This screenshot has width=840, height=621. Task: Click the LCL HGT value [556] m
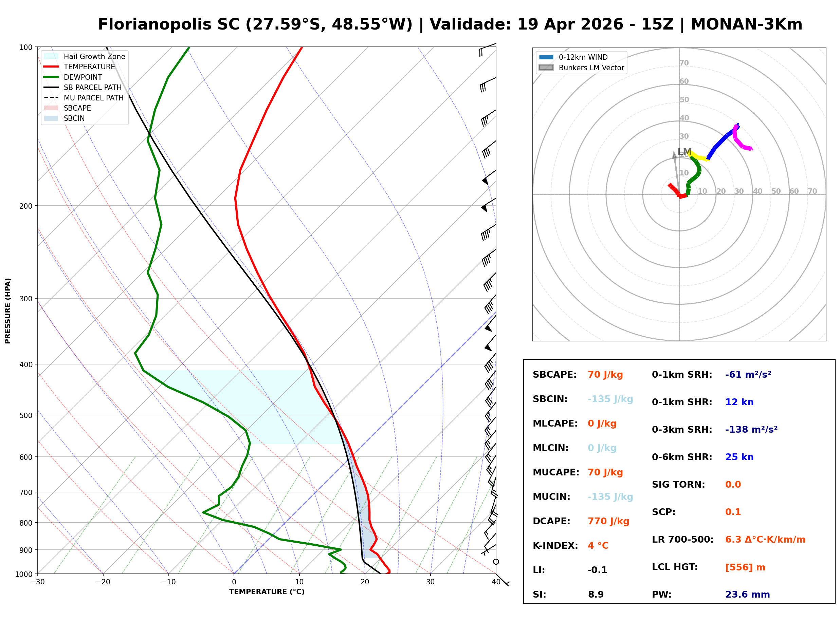coord(745,567)
